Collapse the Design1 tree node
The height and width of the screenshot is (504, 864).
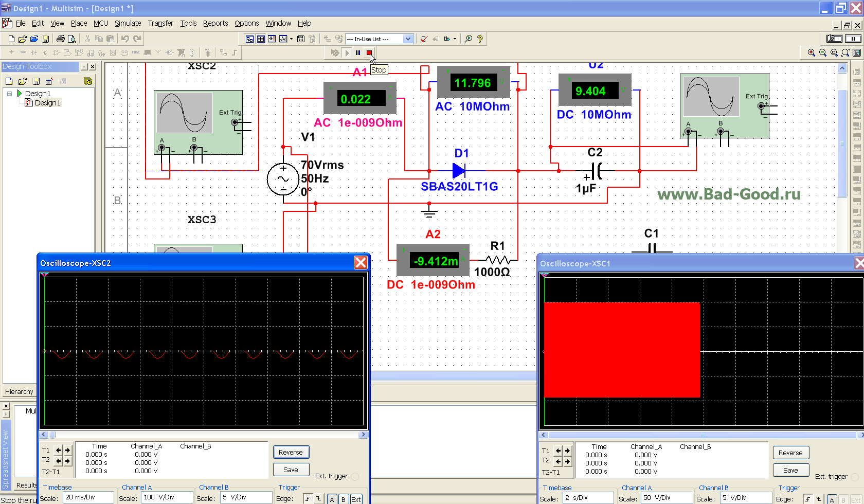click(x=9, y=94)
